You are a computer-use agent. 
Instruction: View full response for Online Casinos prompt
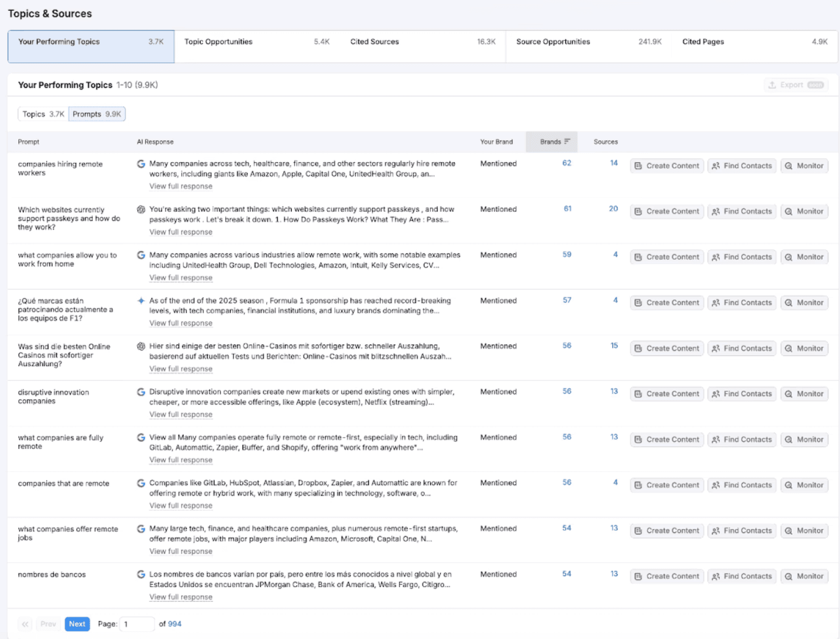pos(181,369)
